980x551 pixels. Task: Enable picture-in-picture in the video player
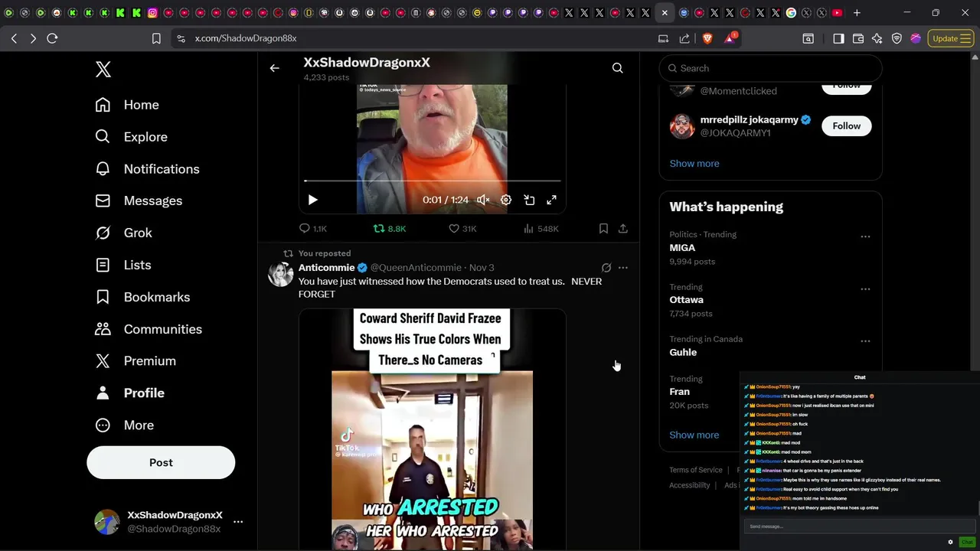click(x=529, y=200)
